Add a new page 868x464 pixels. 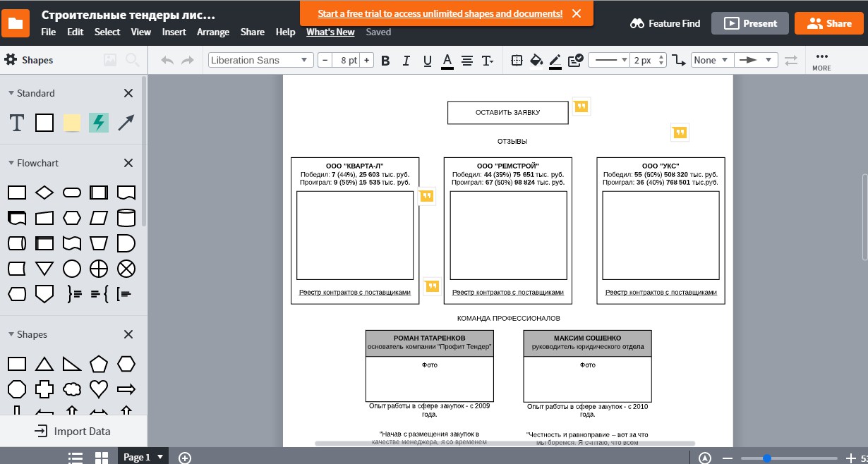pyautogui.click(x=185, y=458)
